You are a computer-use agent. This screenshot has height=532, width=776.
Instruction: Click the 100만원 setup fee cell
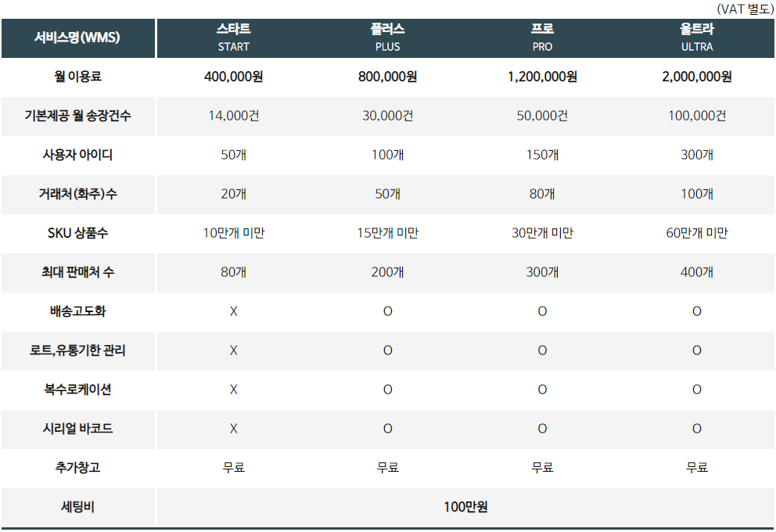point(465,507)
